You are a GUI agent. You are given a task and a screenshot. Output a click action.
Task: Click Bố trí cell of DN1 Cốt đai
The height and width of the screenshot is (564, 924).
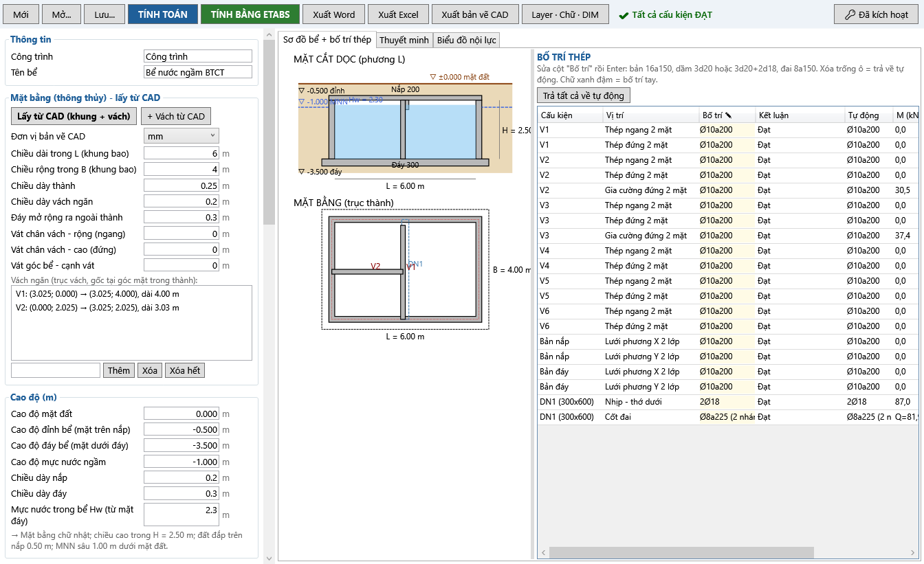[x=727, y=417]
